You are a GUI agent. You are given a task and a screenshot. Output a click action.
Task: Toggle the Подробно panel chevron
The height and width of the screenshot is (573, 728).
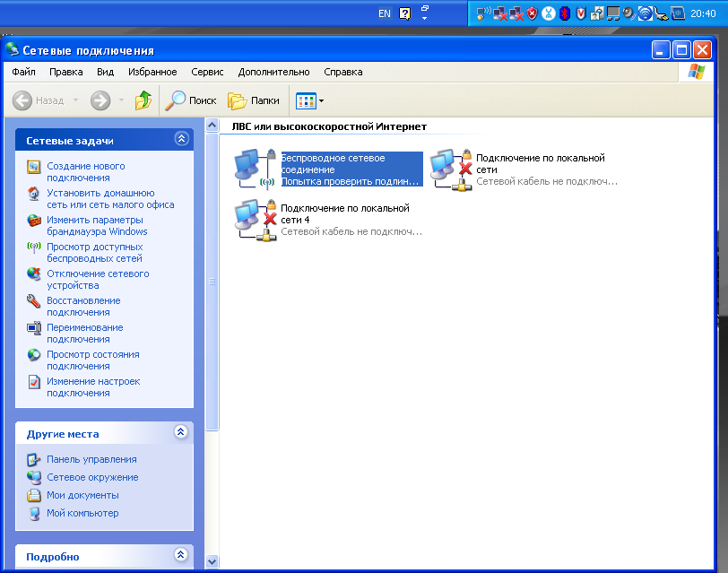pos(180,554)
